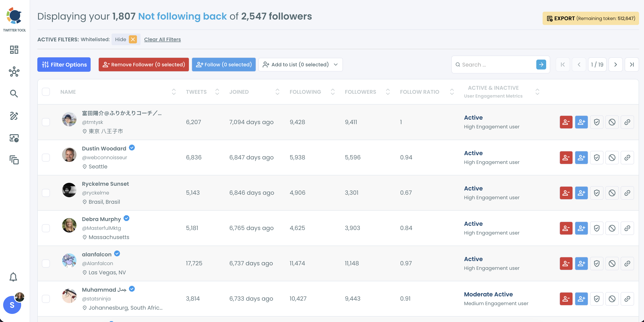Whitelist @tmtysk with shield icon
The width and height of the screenshot is (644, 322).
(597, 122)
